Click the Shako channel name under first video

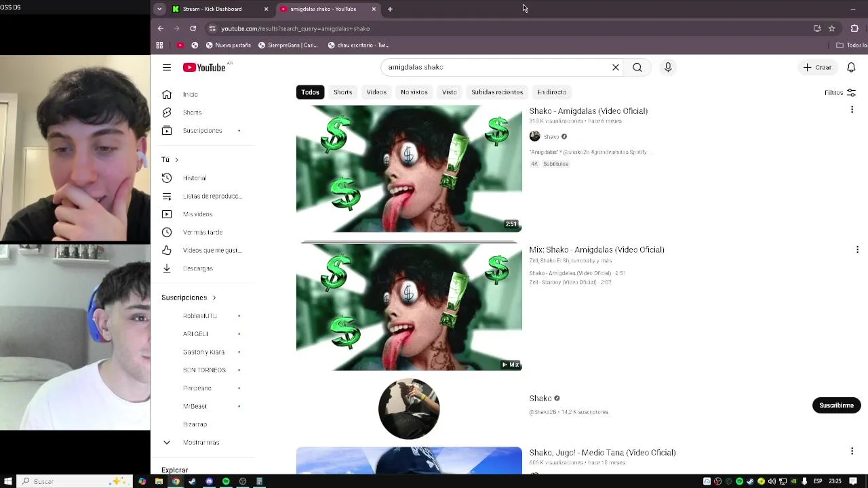[x=551, y=137]
